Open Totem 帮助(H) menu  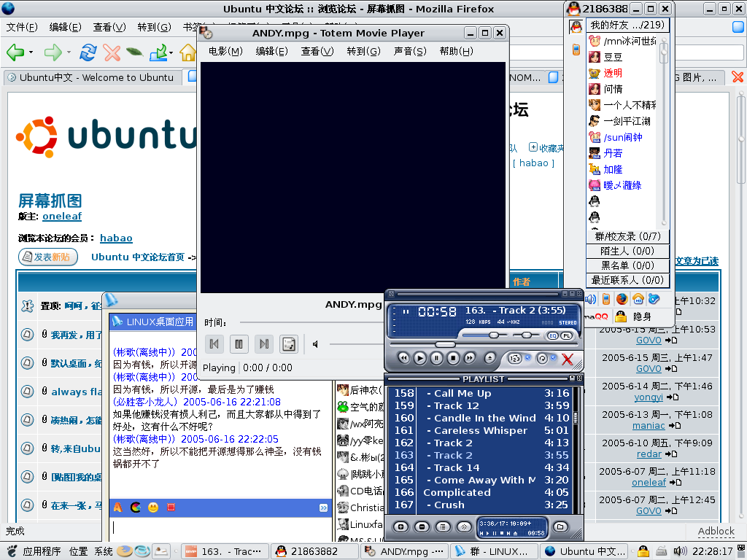tap(456, 51)
